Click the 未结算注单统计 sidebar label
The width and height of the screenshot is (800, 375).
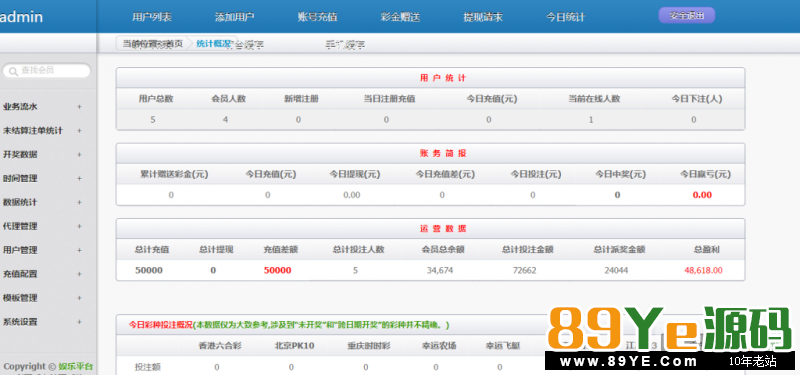(x=33, y=131)
